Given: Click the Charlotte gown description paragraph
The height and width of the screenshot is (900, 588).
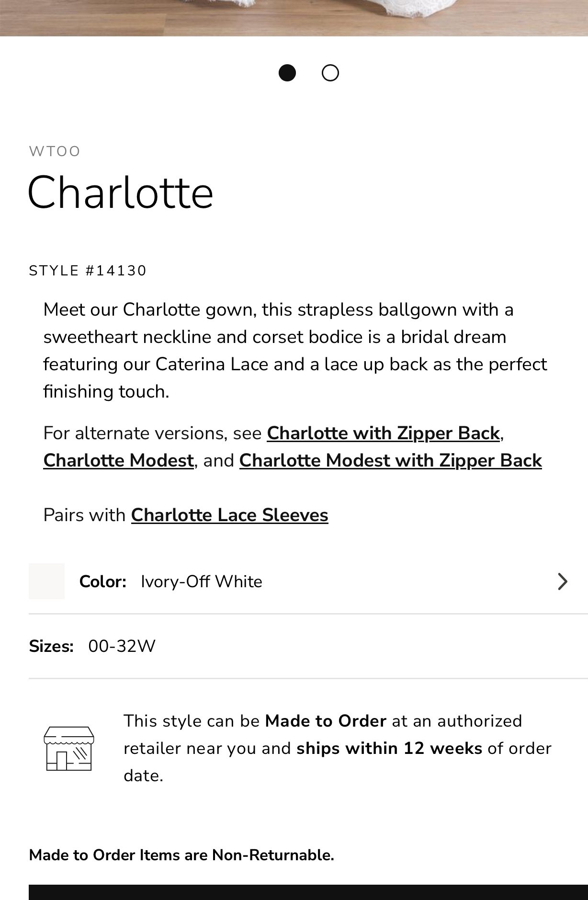Looking at the screenshot, I should pyautogui.click(x=295, y=351).
